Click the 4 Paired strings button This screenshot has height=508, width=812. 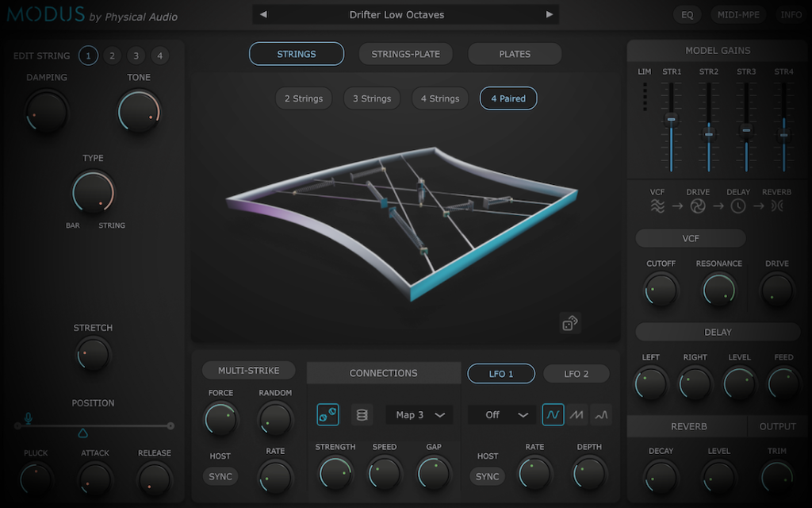(507, 98)
